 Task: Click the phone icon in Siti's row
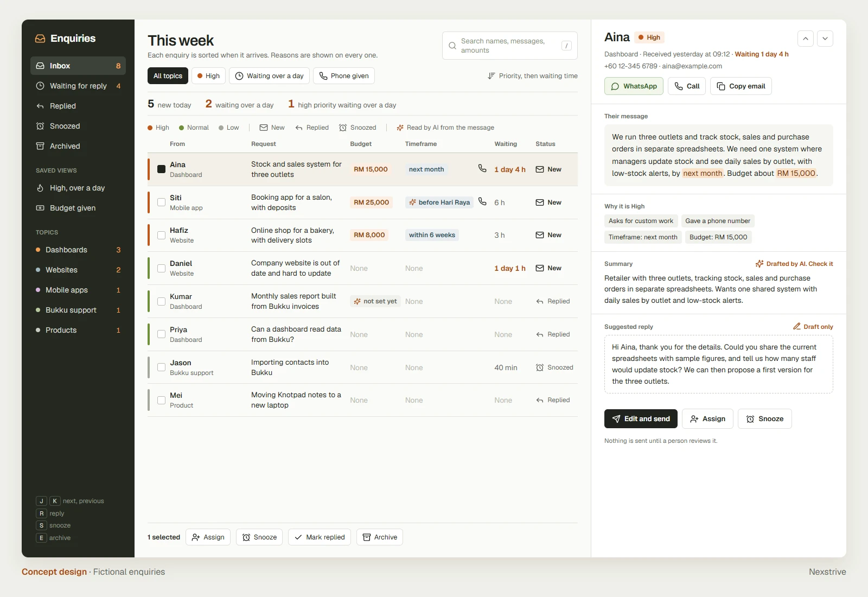[482, 201]
